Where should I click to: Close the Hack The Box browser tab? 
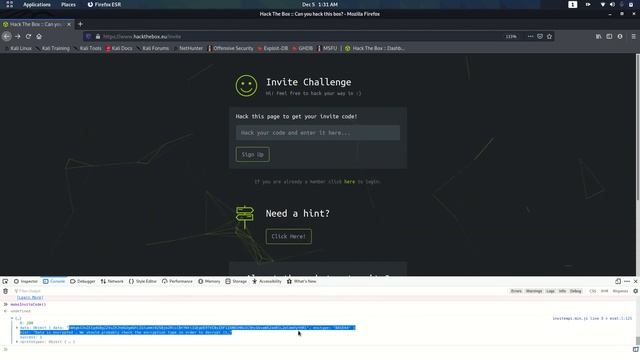pyautogui.click(x=69, y=24)
